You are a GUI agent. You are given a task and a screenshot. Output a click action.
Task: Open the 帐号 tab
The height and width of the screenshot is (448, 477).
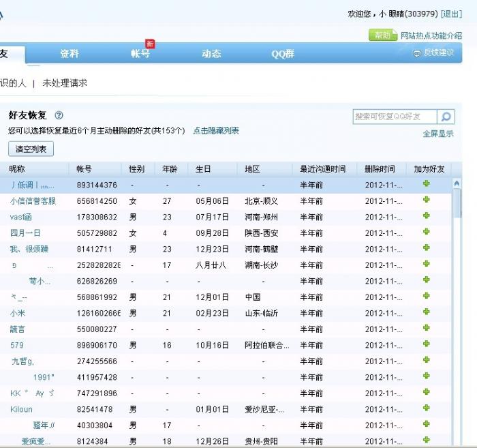click(x=140, y=54)
